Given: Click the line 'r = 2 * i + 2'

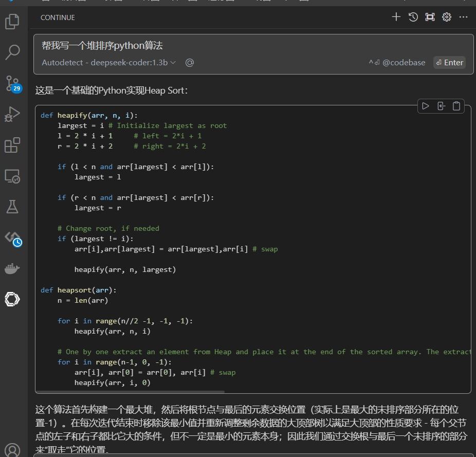Looking at the screenshot, I should coord(85,147).
